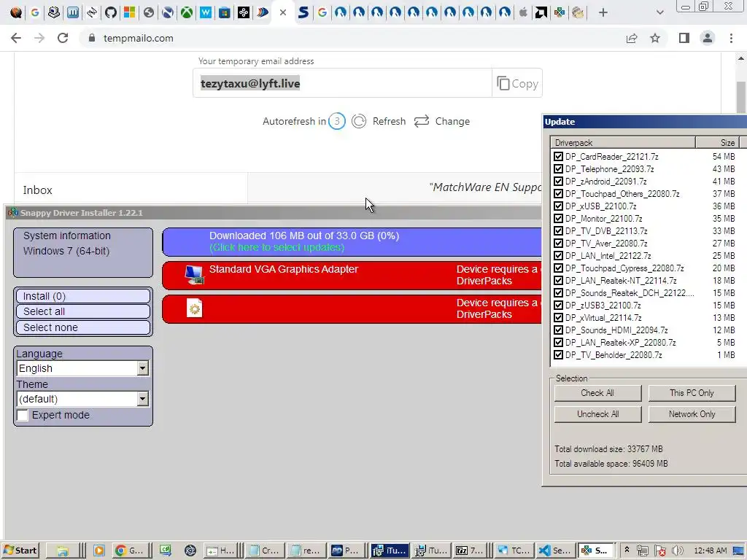Uncheck DP_CardReader_22121.7z driverpack
The image size is (747, 560).
click(558, 157)
